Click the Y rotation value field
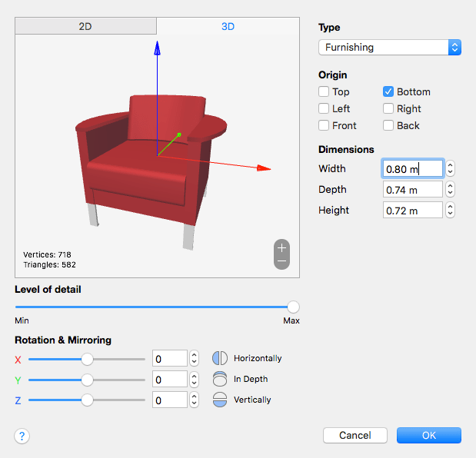Image resolution: width=476 pixels, height=458 pixels. coord(170,380)
